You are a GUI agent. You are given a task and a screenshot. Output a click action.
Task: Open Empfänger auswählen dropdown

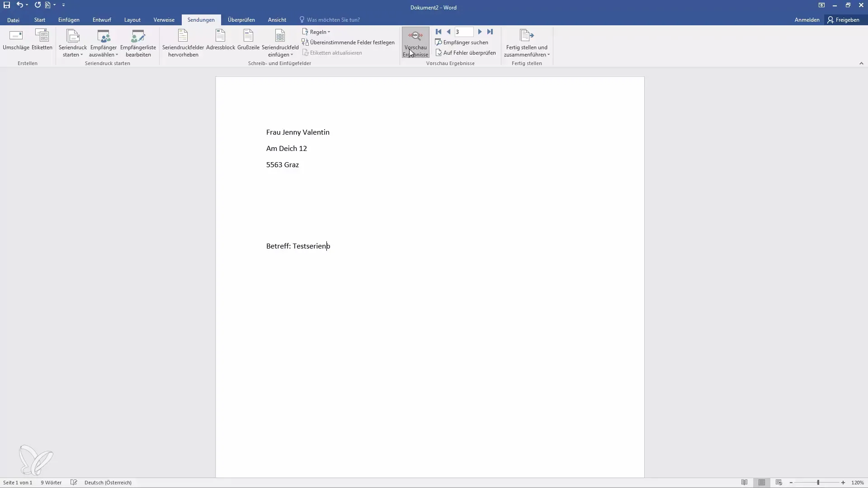coord(104,43)
